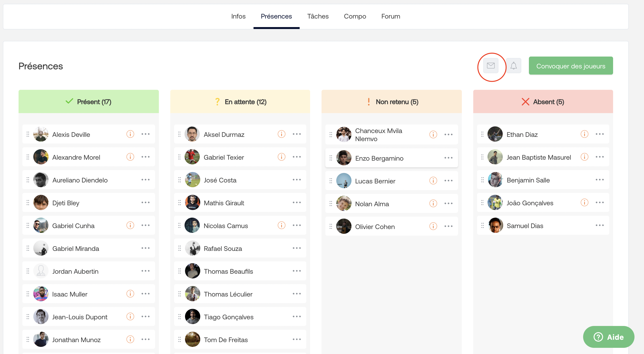The width and height of the screenshot is (644, 354).
Task: Switch to the Infos tab
Action: click(238, 16)
